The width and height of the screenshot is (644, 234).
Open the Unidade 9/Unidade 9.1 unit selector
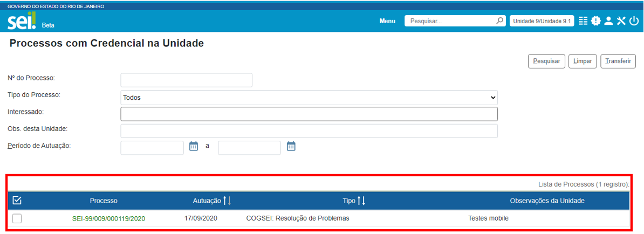click(x=542, y=21)
